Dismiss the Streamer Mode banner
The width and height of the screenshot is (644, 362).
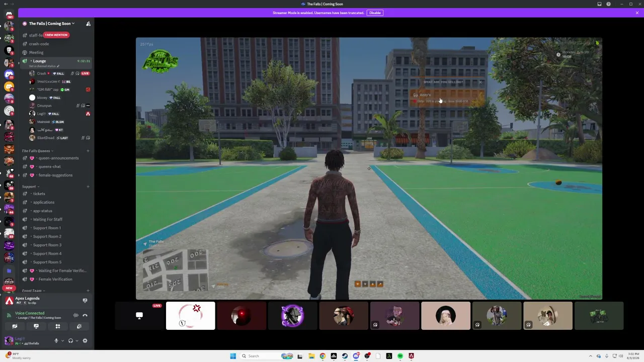pos(637,13)
